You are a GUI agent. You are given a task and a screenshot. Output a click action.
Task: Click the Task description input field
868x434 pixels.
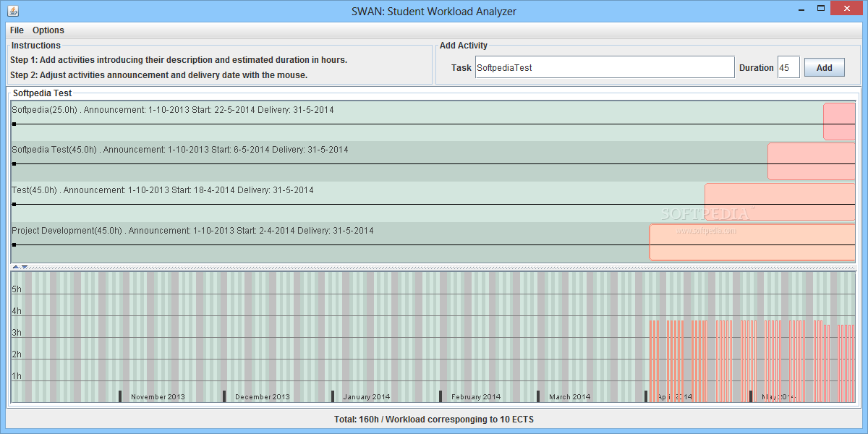point(605,67)
